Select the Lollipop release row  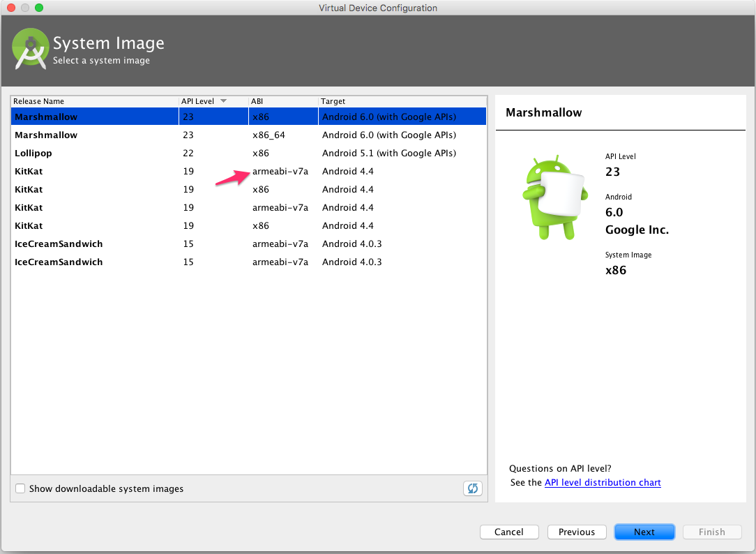pos(248,153)
